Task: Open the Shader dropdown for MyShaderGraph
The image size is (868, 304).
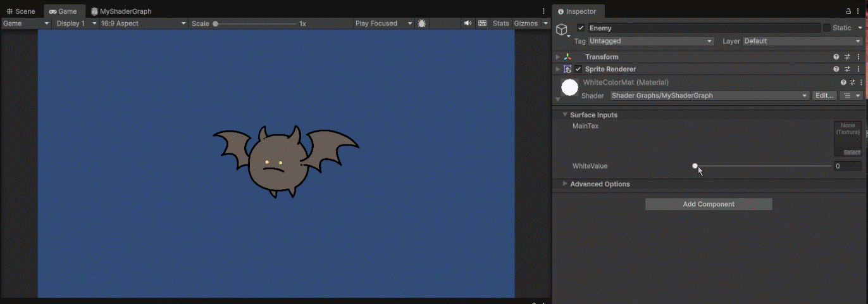Action: pos(709,96)
